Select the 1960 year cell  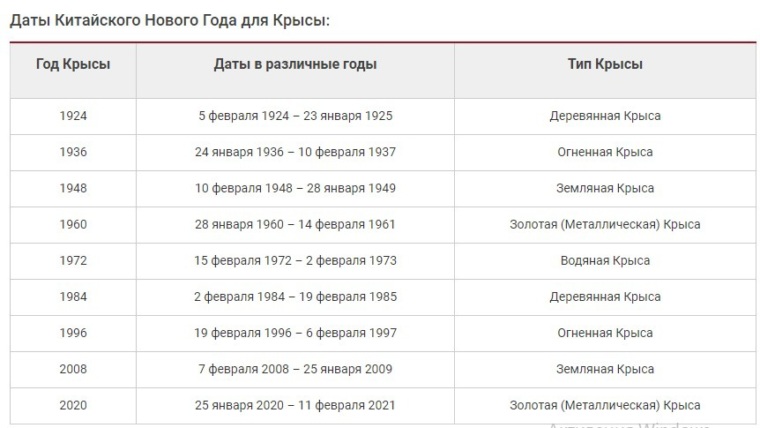coord(73,224)
